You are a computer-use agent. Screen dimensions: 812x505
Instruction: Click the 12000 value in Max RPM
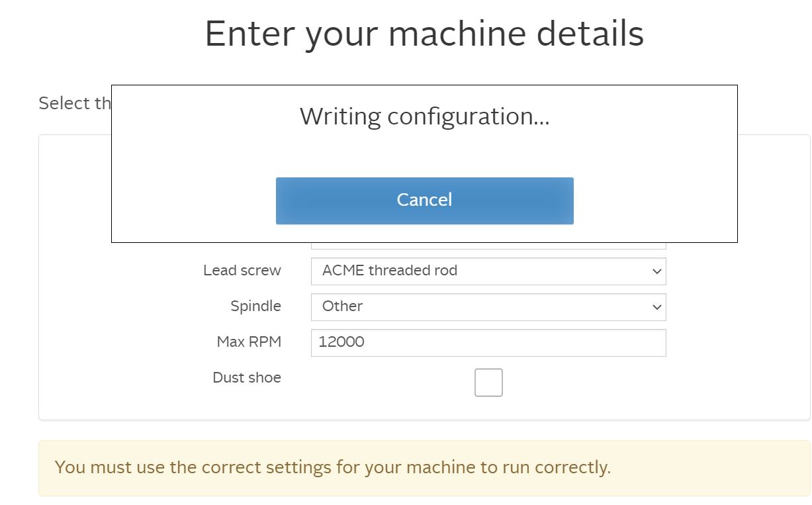pos(341,342)
